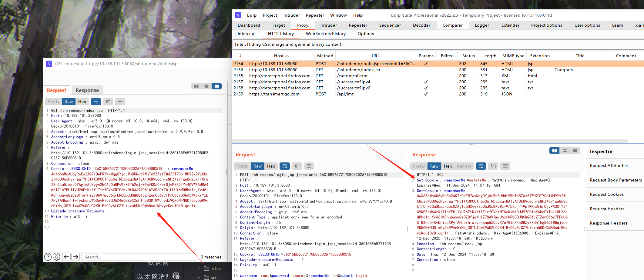Switch popup request view to Hex
644x280 pixels.
pyautogui.click(x=82, y=102)
